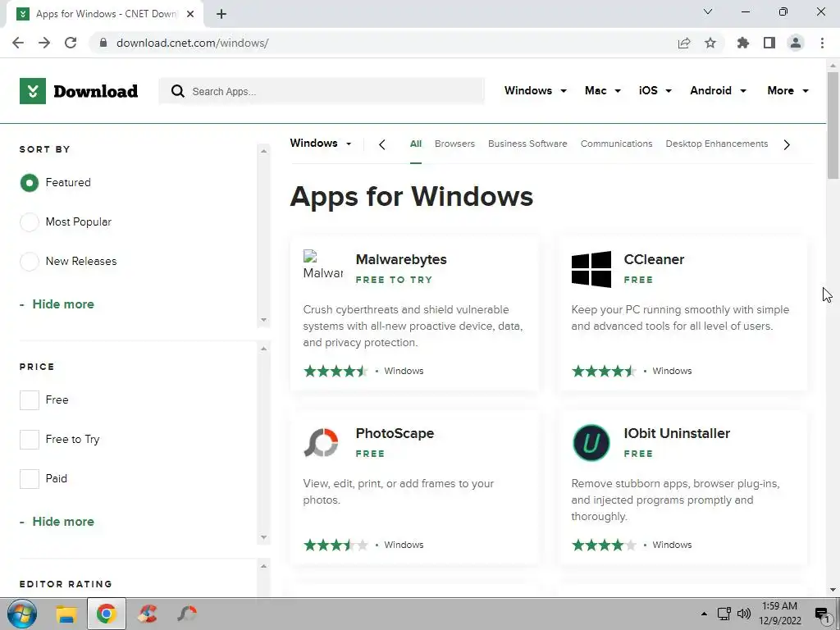Viewport: 840px width, 630px height.
Task: Check the Free price filter
Action: coord(30,400)
